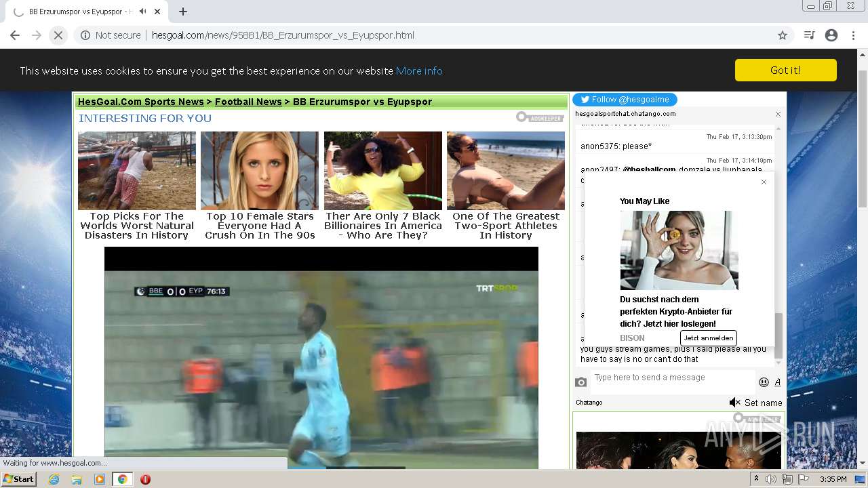The height and width of the screenshot is (488, 868).
Task: Open site information for Not secure
Action: (111, 35)
